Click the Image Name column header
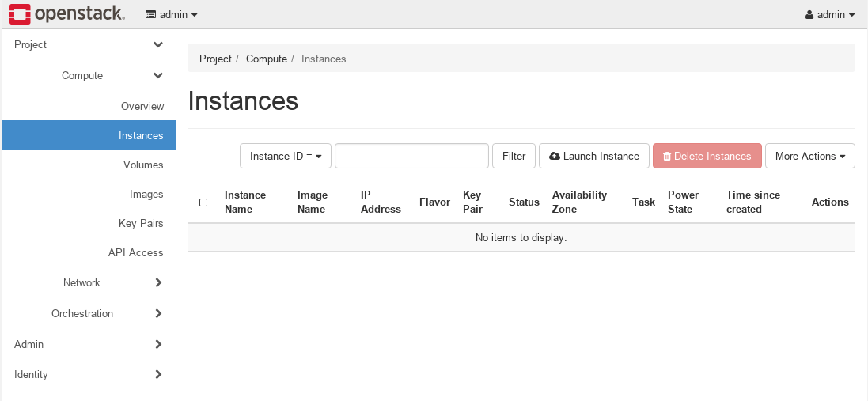 point(313,202)
